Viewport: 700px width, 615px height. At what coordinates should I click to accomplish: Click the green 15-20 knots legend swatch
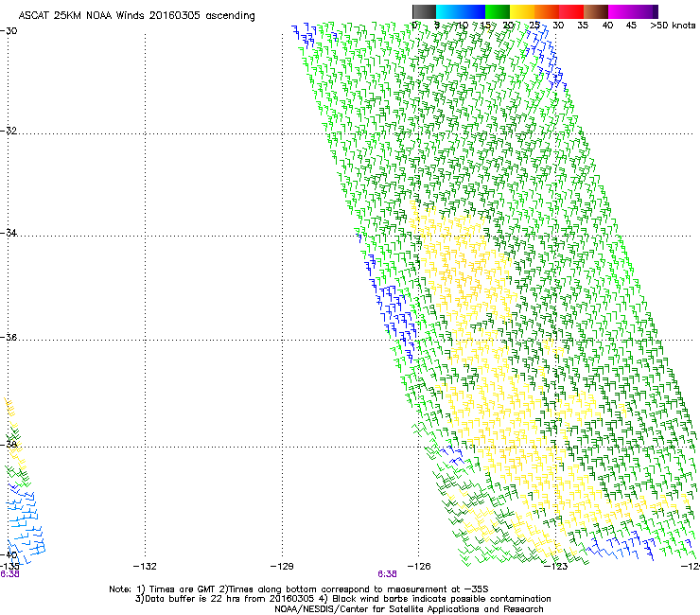[498, 11]
